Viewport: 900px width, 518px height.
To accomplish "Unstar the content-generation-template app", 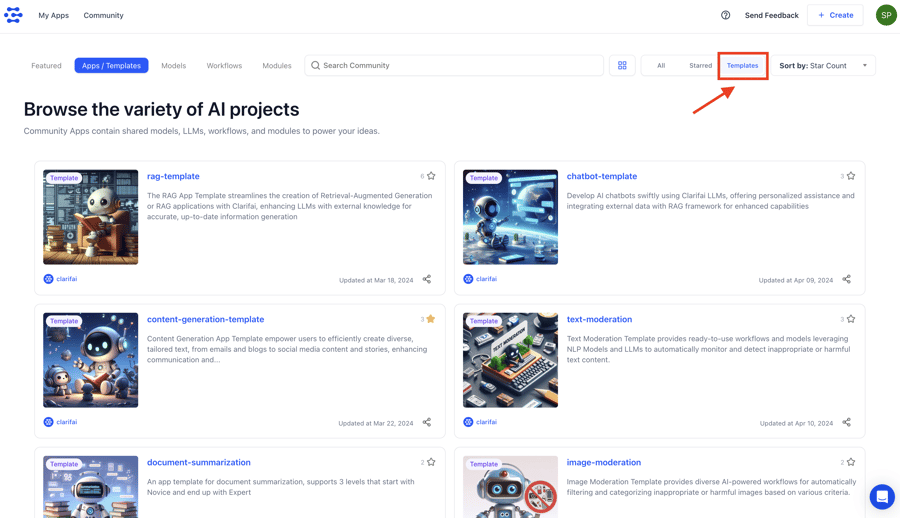I will (x=431, y=319).
